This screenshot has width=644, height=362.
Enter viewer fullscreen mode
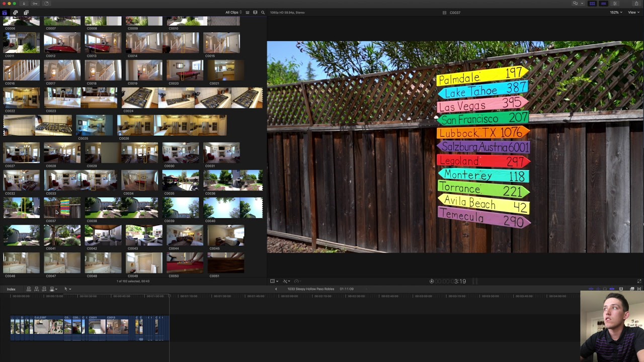tap(639, 282)
